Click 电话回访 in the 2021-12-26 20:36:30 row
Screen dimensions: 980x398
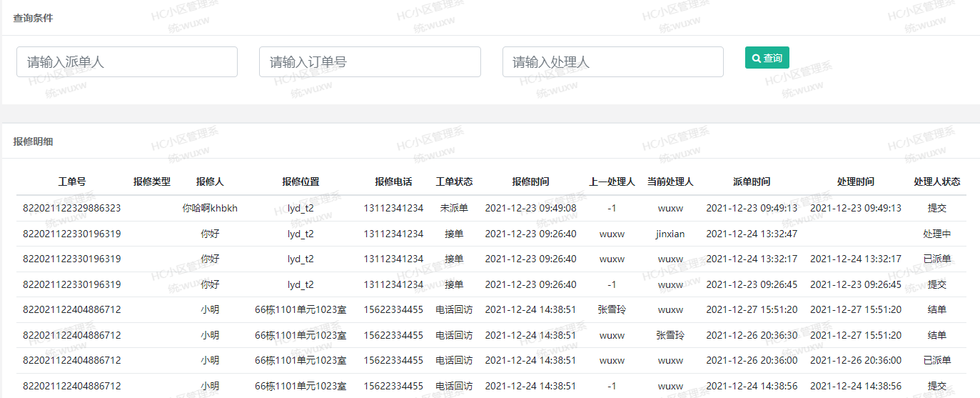[x=454, y=335]
